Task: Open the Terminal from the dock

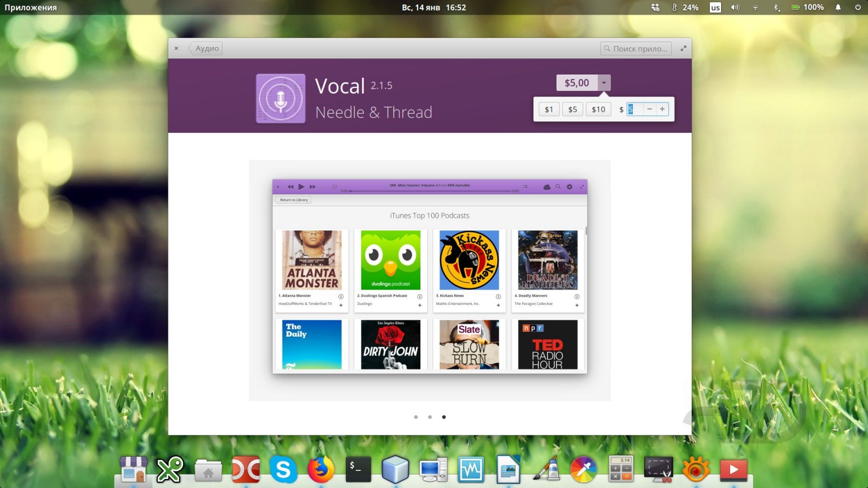Action: (358, 469)
